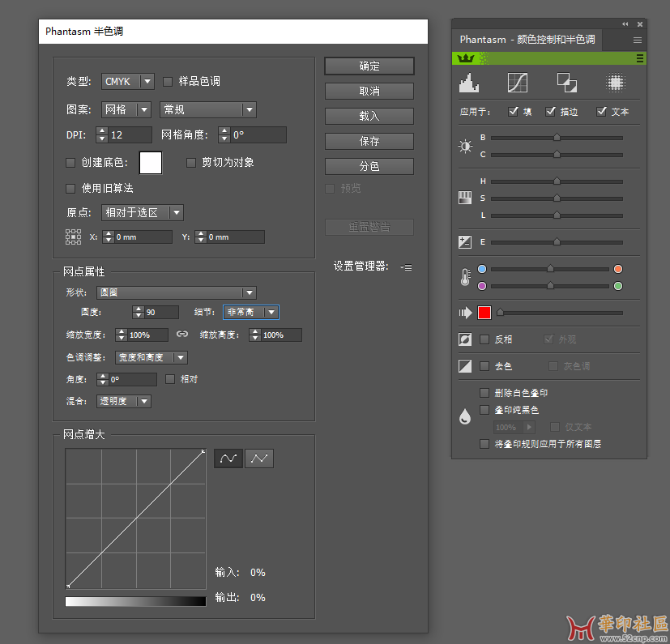
Task: Click the Phantasm 颜色控制和半色调 panel tab
Action: pyautogui.click(x=527, y=40)
